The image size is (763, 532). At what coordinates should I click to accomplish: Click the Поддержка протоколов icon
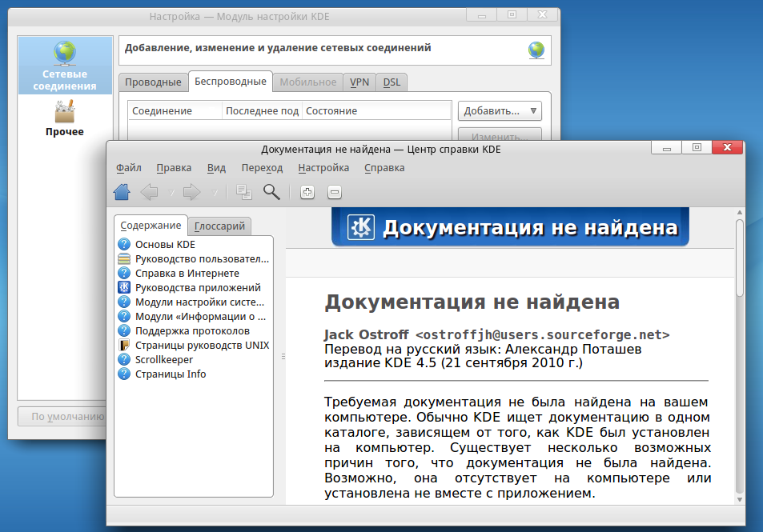pos(124,330)
